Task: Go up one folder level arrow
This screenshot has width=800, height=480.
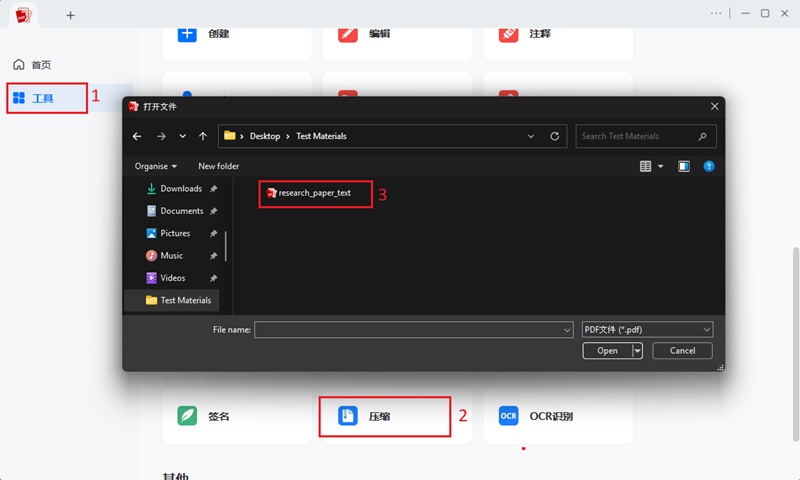Action: tap(203, 136)
